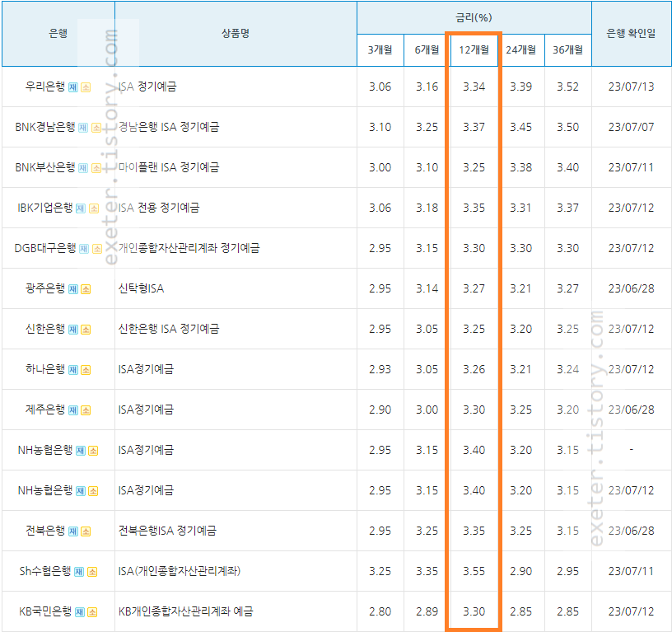Click the blue 재 icon beside 하나은행
The width and height of the screenshot is (672, 632).
(73, 370)
